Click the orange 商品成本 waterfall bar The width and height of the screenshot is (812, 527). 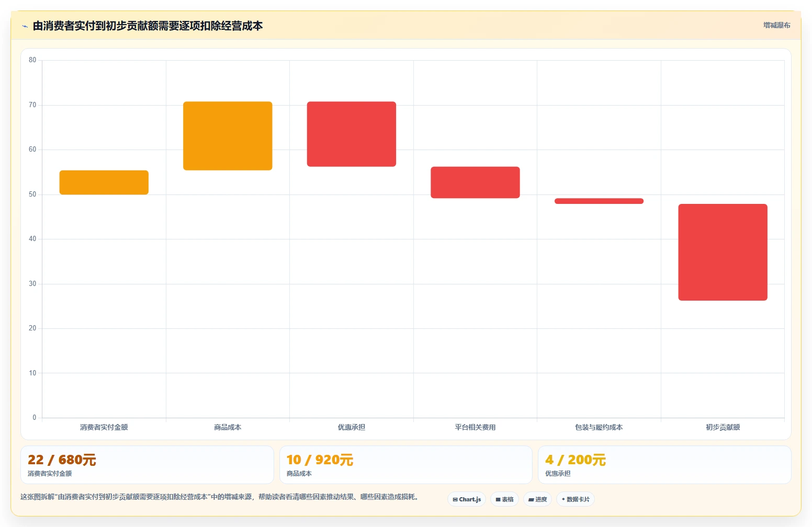[228, 136]
